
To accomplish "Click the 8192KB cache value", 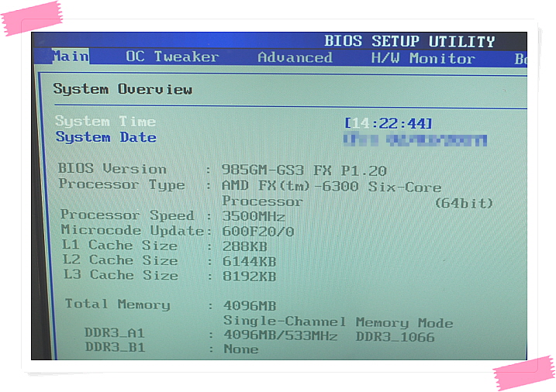I will [x=249, y=277].
